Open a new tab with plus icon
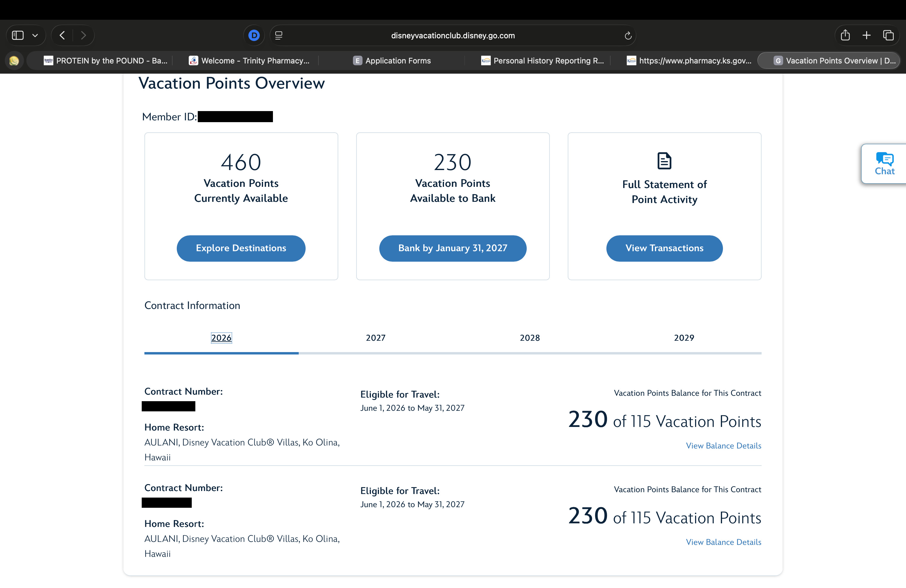This screenshot has width=906, height=588. [866, 35]
